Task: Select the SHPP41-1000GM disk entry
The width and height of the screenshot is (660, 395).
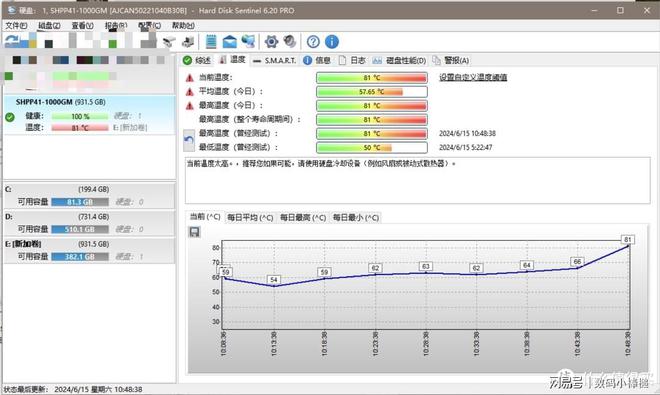Action: (89, 115)
